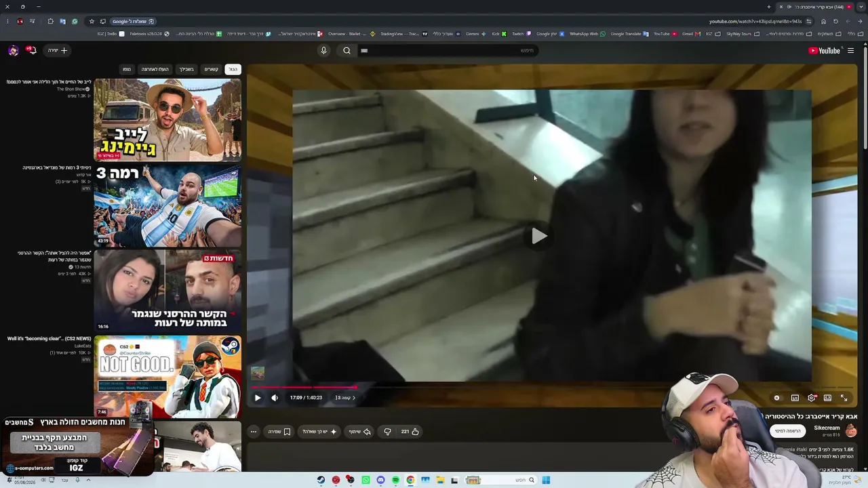
Task: Open the news channel 13 video thumbnail
Action: coord(167,291)
